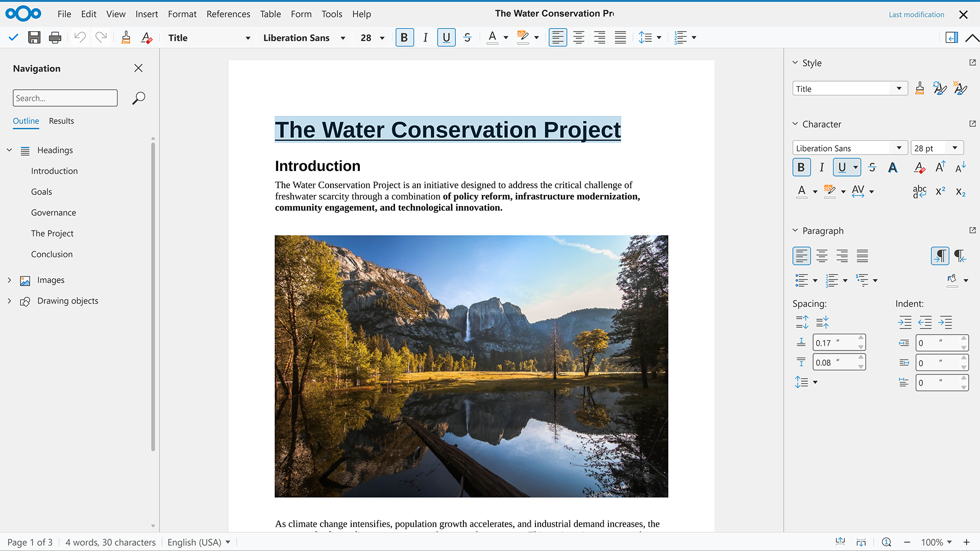Zoom in with the plus button
The height and width of the screenshot is (551, 980).
pyautogui.click(x=966, y=542)
